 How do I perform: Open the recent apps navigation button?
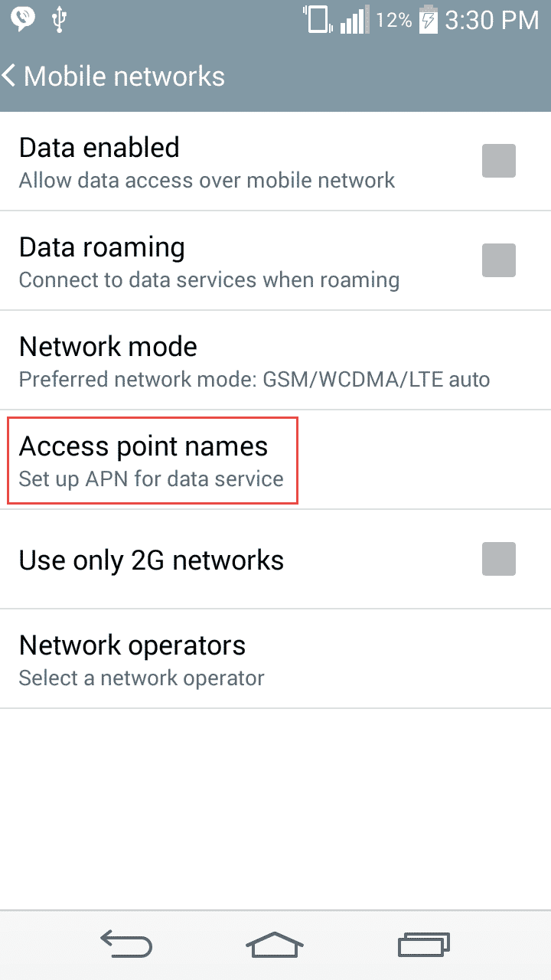point(423,945)
